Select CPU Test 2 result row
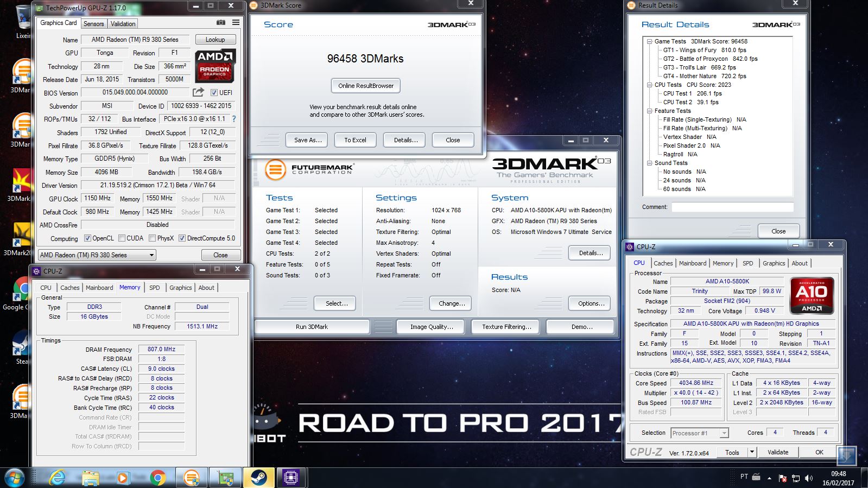This screenshot has height=488, width=868. pos(690,102)
